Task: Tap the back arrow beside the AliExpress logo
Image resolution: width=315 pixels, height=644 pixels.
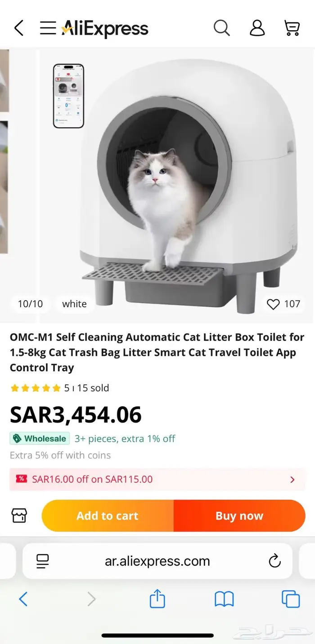Action: tap(18, 28)
